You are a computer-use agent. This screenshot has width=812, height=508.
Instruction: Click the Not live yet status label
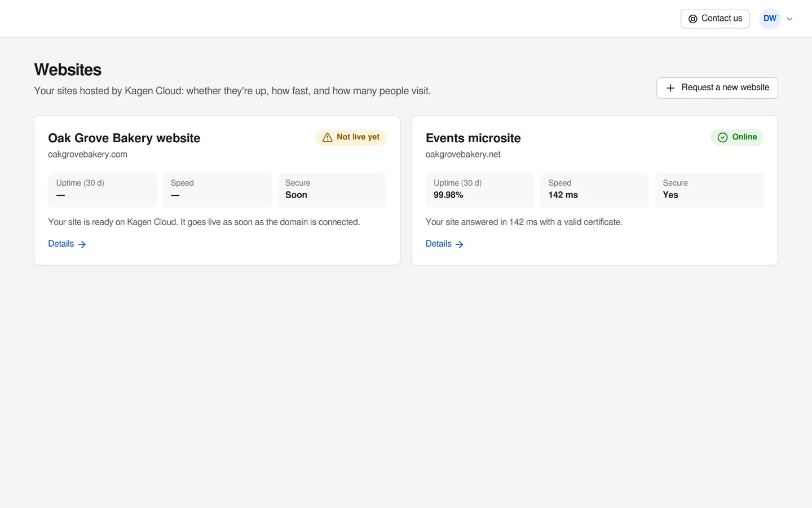tap(358, 137)
